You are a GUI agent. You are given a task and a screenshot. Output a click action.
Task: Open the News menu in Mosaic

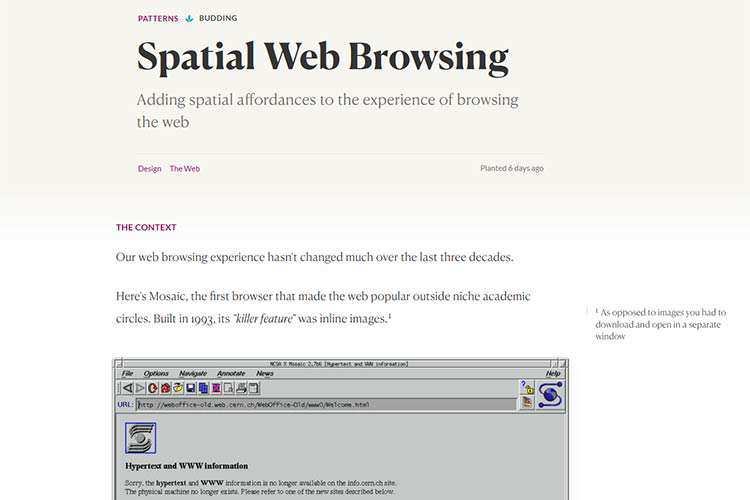[264, 373]
